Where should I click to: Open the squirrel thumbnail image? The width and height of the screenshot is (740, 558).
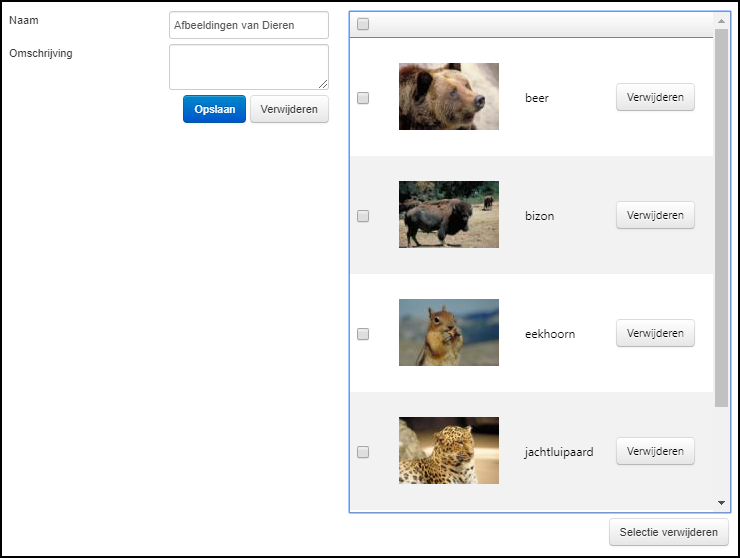[449, 332]
